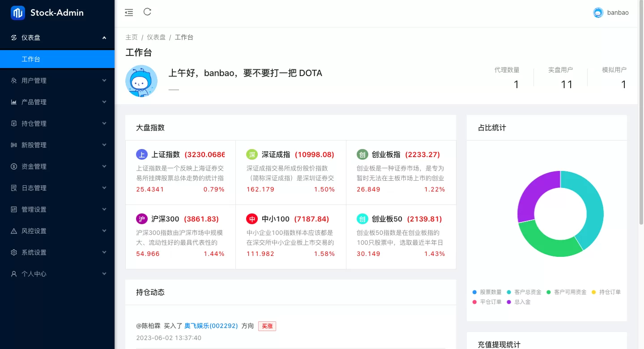This screenshot has width=644, height=349.
Task: Click the 买涨 direction tag
Action: 267,326
